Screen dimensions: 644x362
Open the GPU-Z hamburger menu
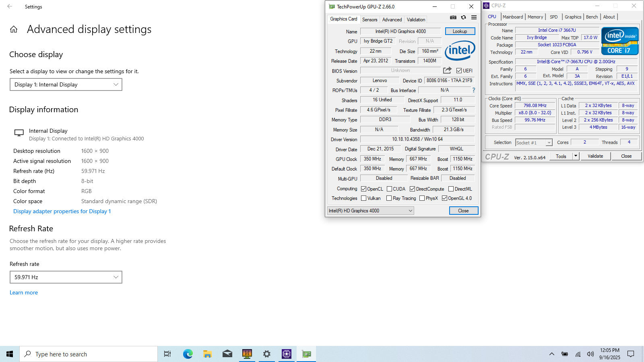coord(474,17)
